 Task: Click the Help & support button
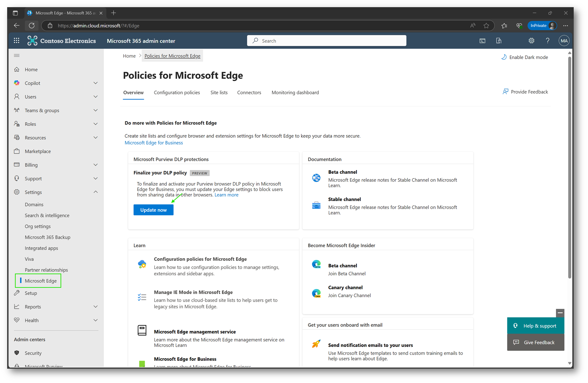[536, 326]
